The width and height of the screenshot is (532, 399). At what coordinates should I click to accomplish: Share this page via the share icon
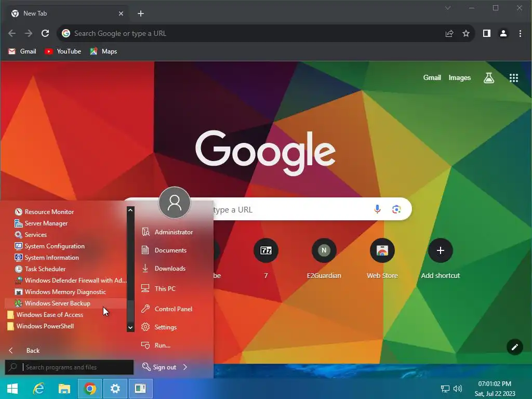pos(449,33)
